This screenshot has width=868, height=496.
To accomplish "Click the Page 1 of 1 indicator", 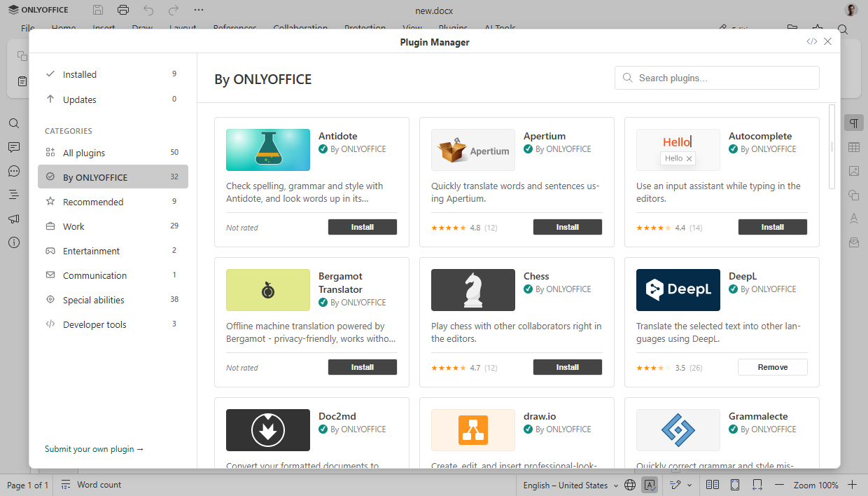I will click(x=28, y=485).
